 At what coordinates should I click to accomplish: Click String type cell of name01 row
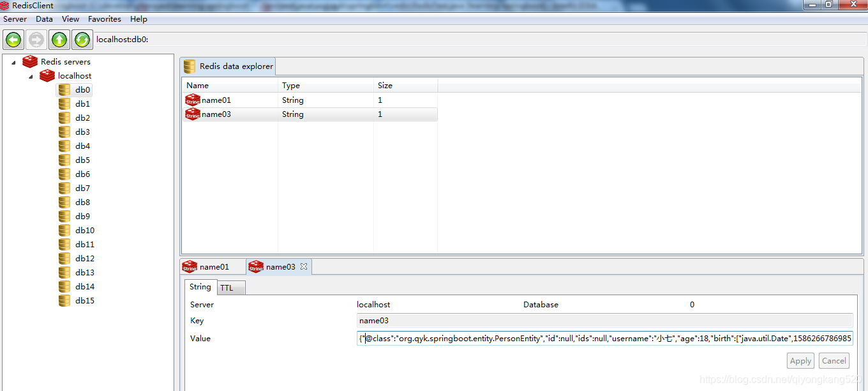pyautogui.click(x=293, y=100)
